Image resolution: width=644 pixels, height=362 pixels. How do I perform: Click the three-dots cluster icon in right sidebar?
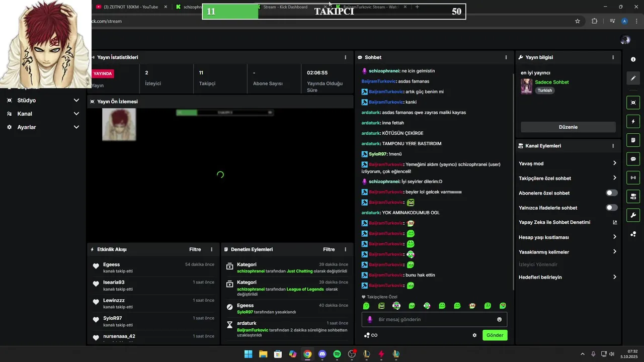pyautogui.click(x=633, y=234)
